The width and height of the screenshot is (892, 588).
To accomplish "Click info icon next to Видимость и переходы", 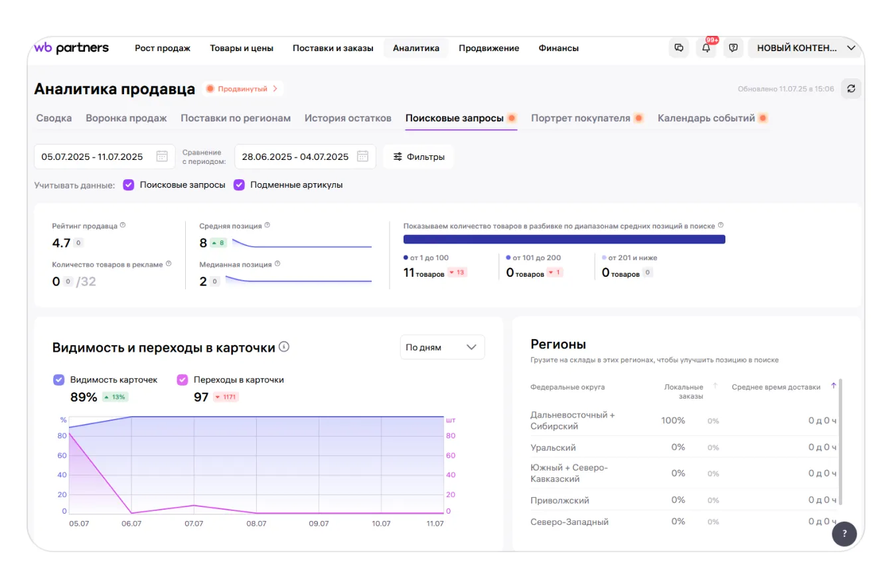I will click(x=284, y=346).
